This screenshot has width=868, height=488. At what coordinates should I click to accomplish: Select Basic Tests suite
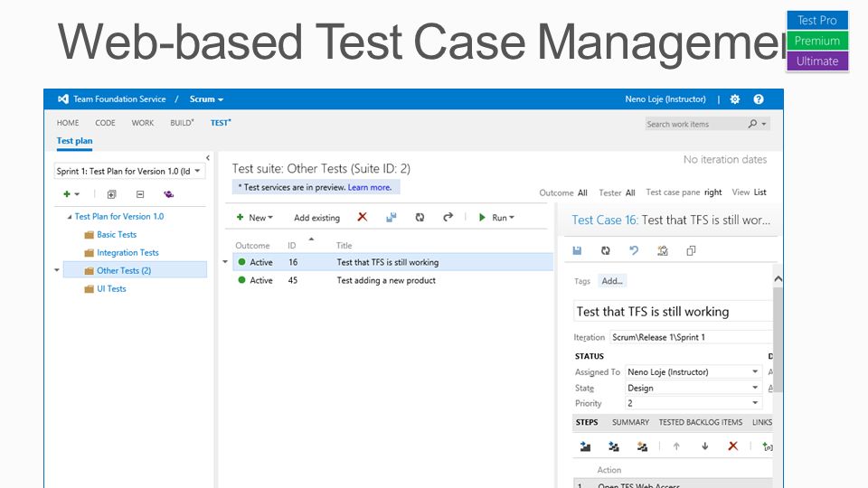[117, 235]
